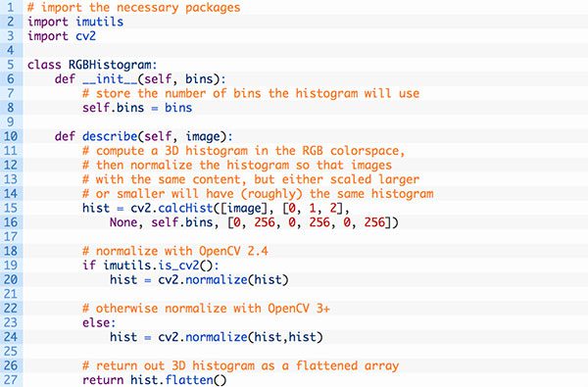Screen dimensions: 588x387
Task: Click 'self.bins = bins' assignment line
Action: click(x=137, y=108)
